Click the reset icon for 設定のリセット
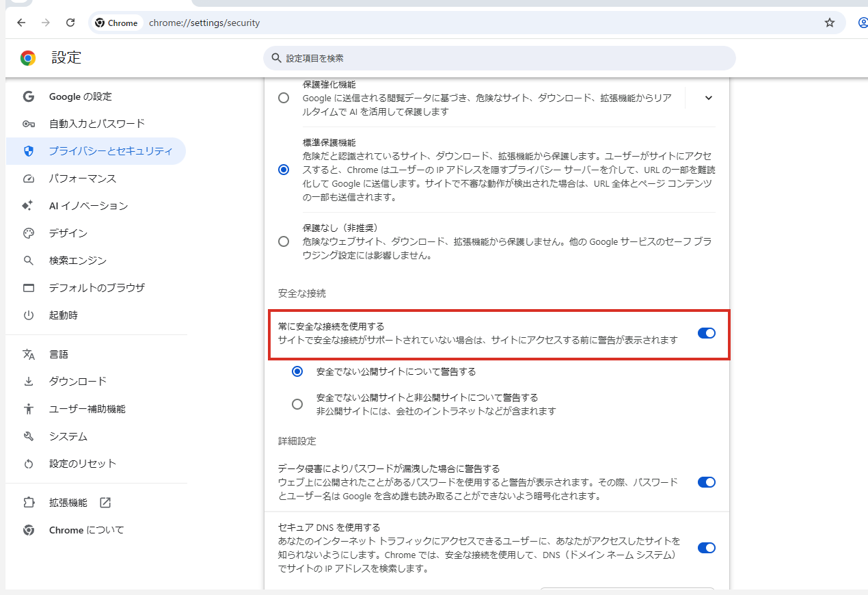Screen dimensions: 868x595 (x=28, y=464)
